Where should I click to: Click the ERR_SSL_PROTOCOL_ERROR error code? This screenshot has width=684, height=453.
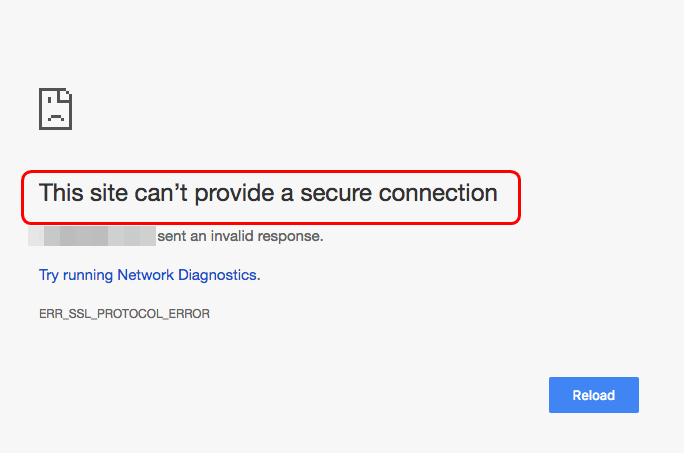(x=124, y=314)
